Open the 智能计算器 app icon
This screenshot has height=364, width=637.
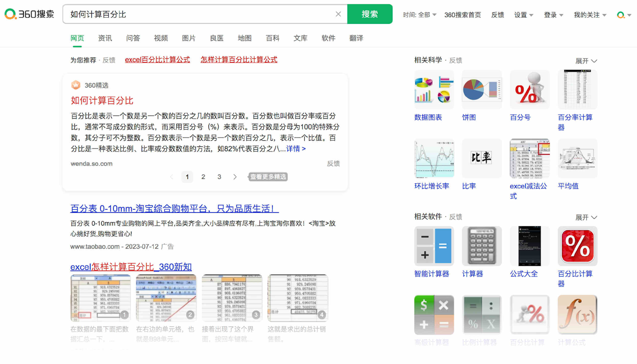click(x=434, y=246)
